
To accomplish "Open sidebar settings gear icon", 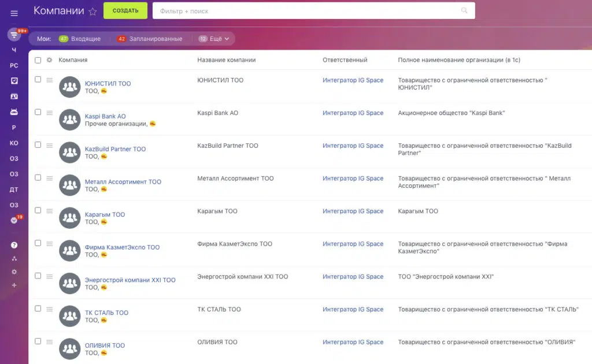I will coord(14,272).
